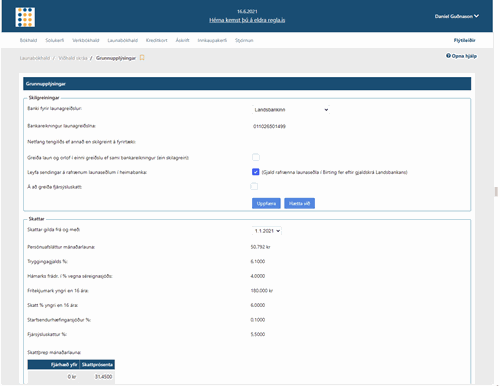500x386 pixels.
Task: Click tryggingagjald value 6.1000
Action: point(258,261)
